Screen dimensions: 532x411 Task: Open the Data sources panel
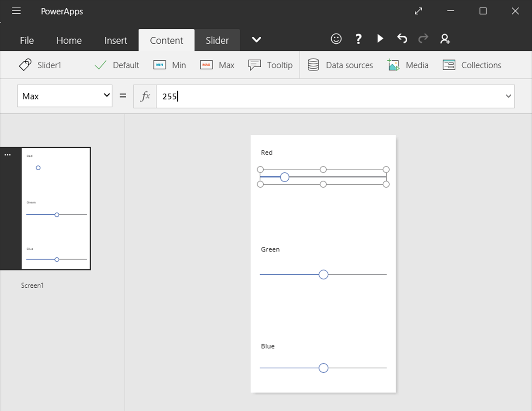click(340, 65)
